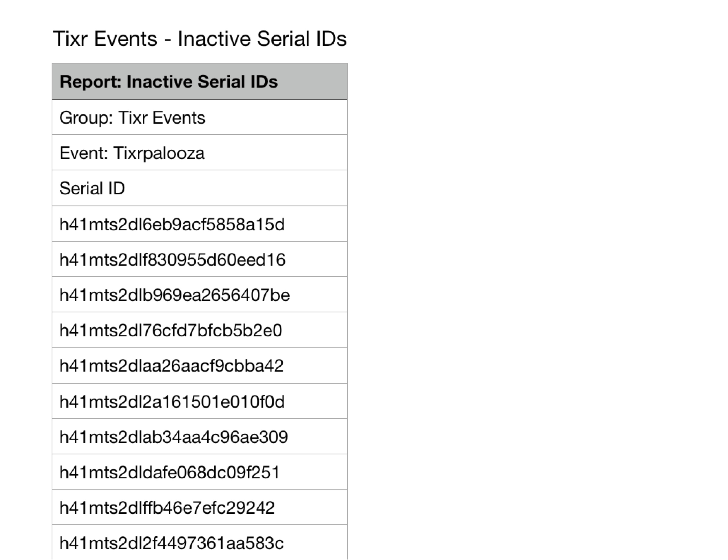Click row h41mts2dlaa26aacf9cbba42

tap(200, 365)
